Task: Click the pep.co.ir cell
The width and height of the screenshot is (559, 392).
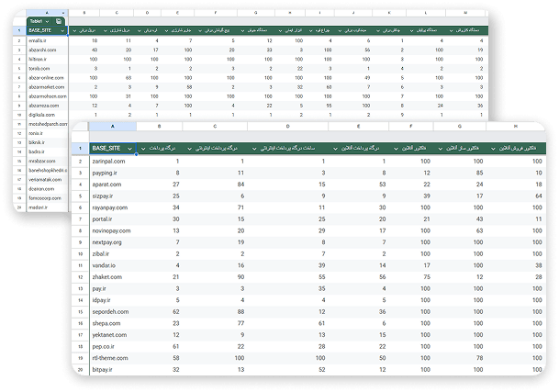Action: coord(113,346)
